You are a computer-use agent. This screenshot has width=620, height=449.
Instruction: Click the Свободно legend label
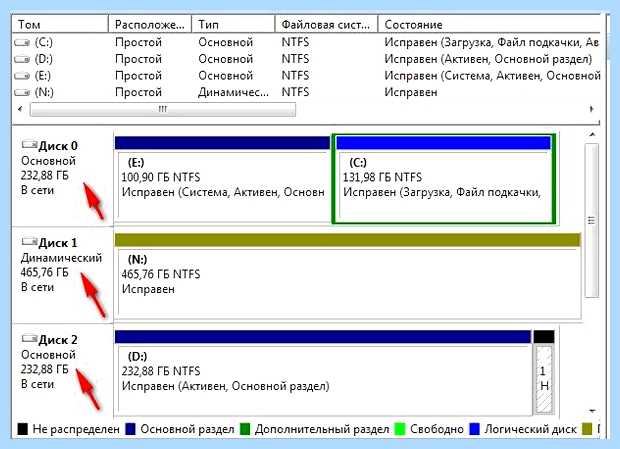[437, 429]
